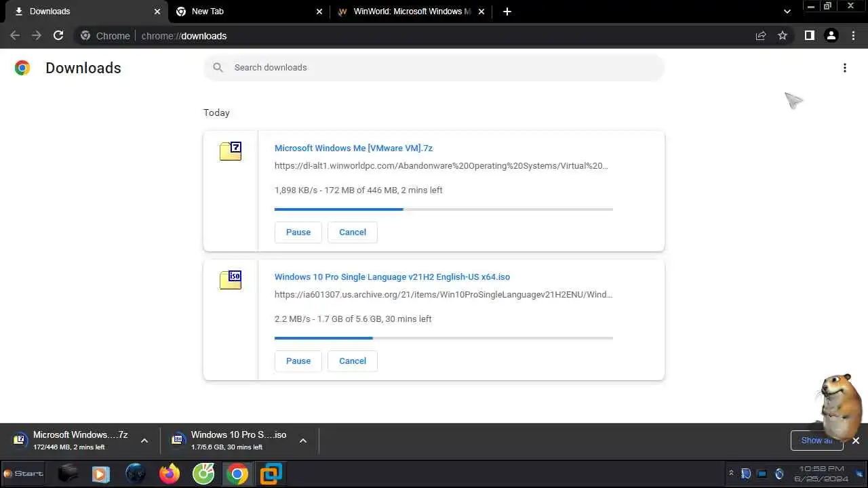
Task: Open the side panel icon
Action: 809,35
